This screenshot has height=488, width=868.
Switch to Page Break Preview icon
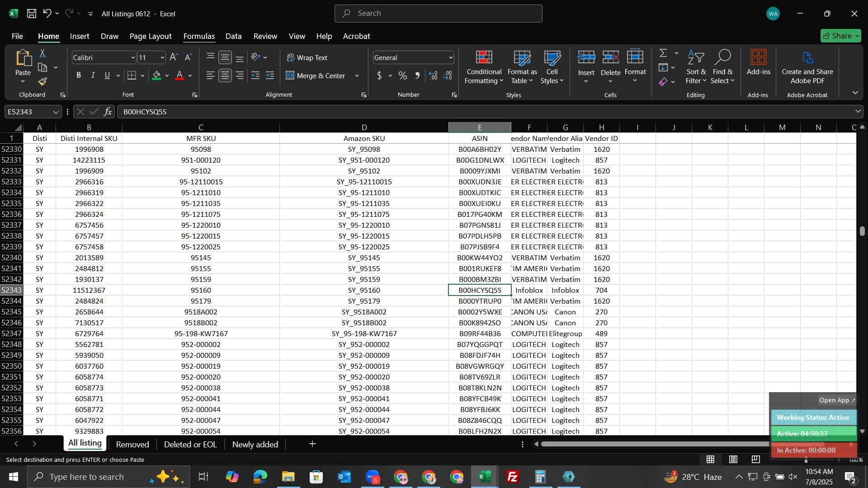coord(755,460)
